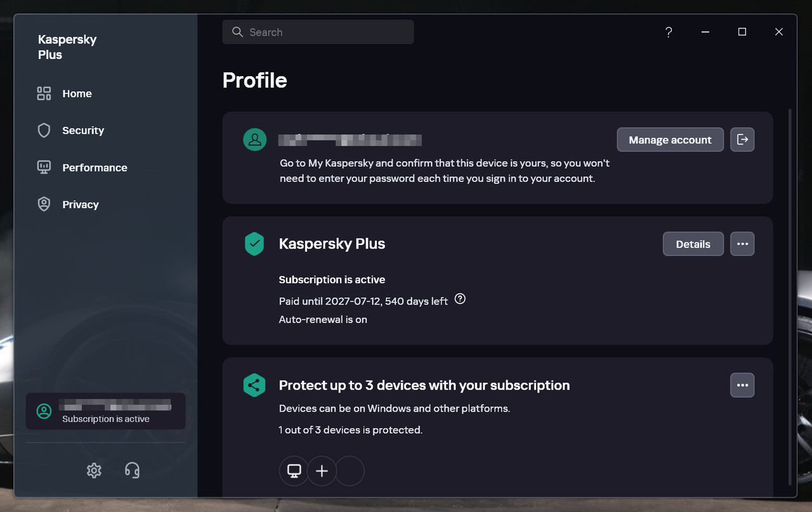The width and height of the screenshot is (812, 512).
Task: Switch to the Privacy section
Action: 81,204
